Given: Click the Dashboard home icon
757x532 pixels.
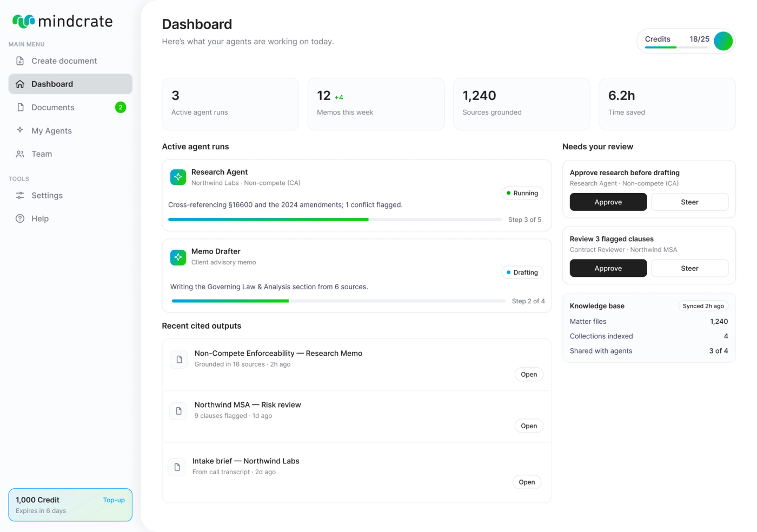Looking at the screenshot, I should pyautogui.click(x=20, y=84).
